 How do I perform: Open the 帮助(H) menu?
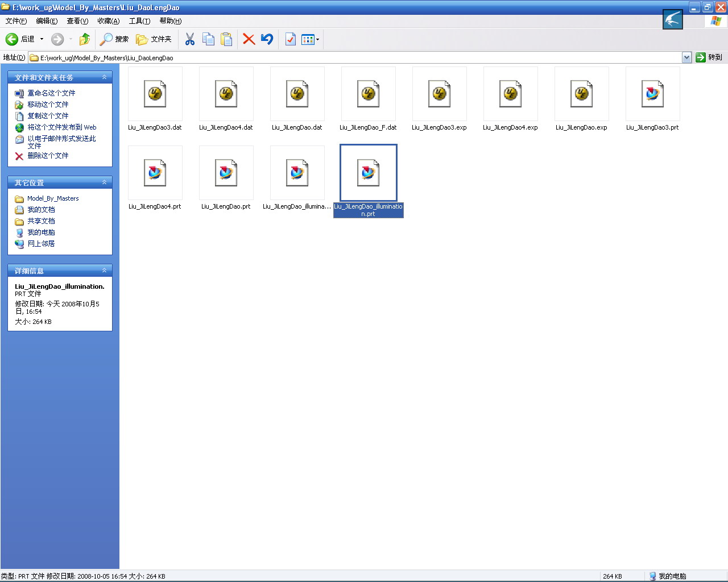point(170,21)
